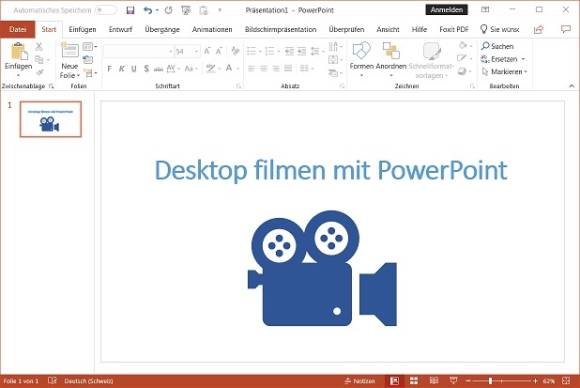Increase list indent level
Screen dimensions: 580x388
click(x=302, y=51)
